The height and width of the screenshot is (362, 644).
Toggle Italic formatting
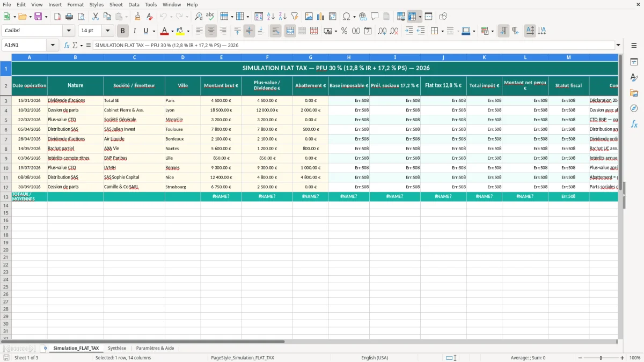[134, 31]
